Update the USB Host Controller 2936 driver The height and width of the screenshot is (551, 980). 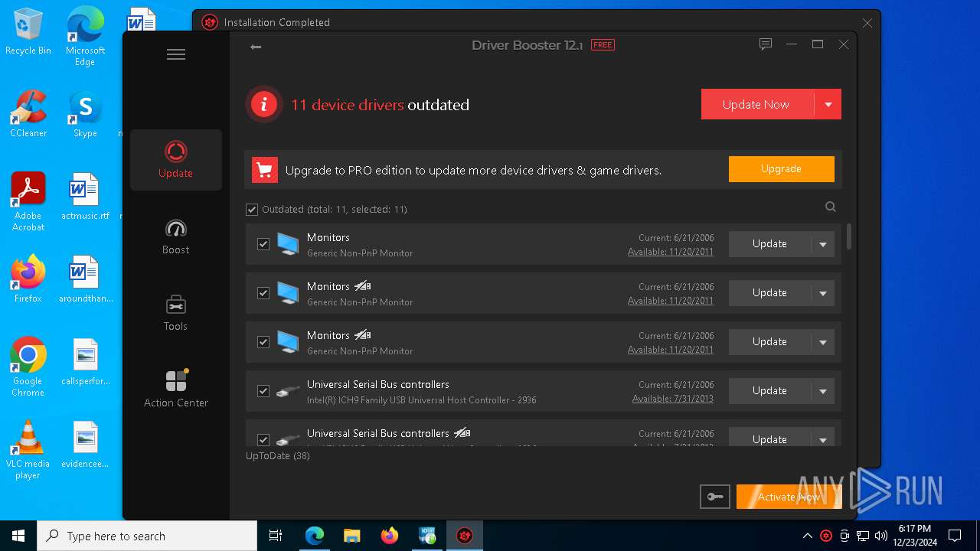click(x=769, y=391)
